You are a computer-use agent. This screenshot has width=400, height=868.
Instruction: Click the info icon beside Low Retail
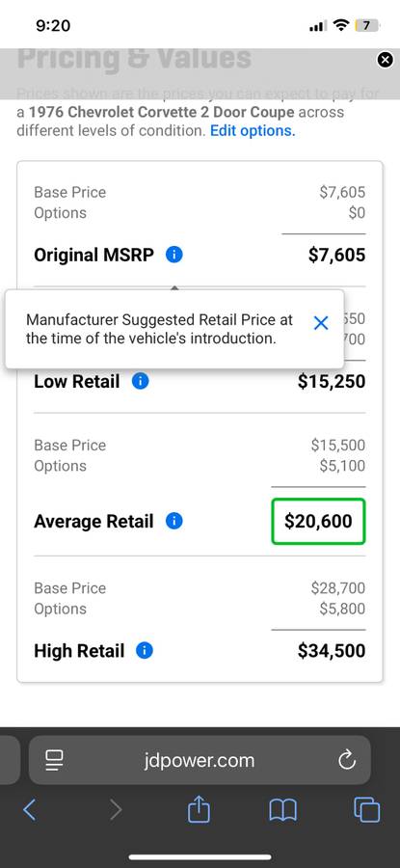pyautogui.click(x=141, y=381)
